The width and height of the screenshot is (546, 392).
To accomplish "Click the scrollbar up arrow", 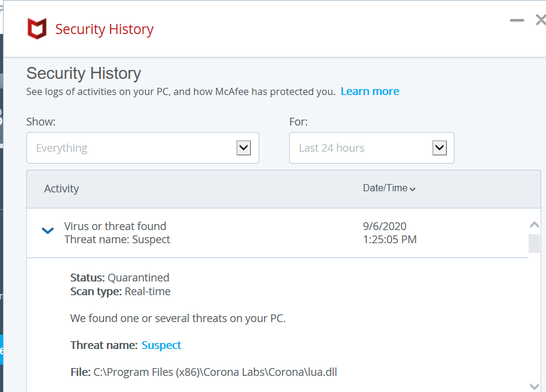I will 534,225.
